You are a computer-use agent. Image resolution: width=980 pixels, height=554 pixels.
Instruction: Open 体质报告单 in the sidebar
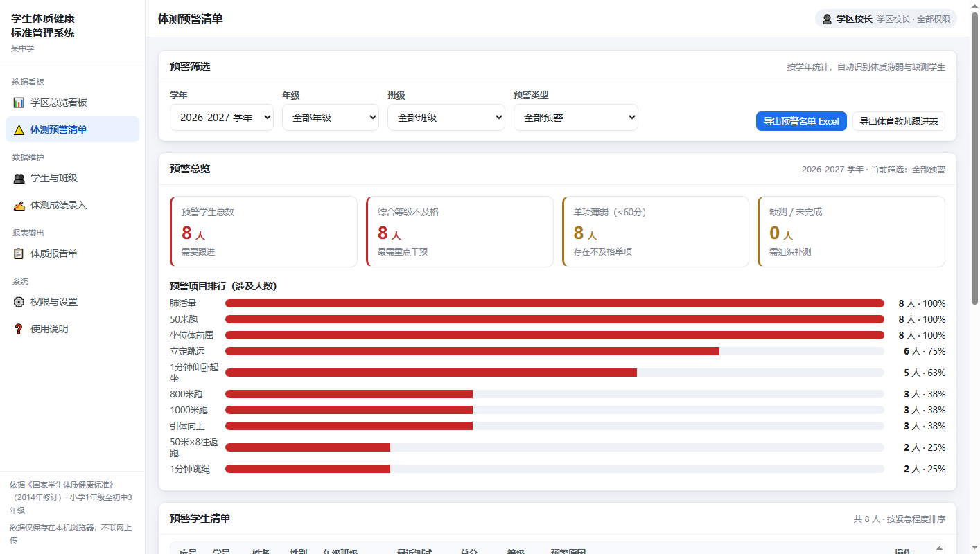pos(72,253)
